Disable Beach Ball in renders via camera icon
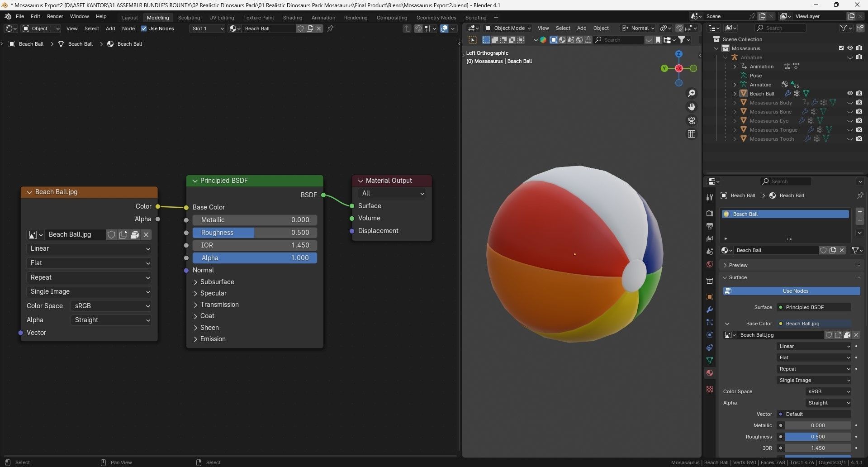The image size is (868, 467). pos(859,93)
